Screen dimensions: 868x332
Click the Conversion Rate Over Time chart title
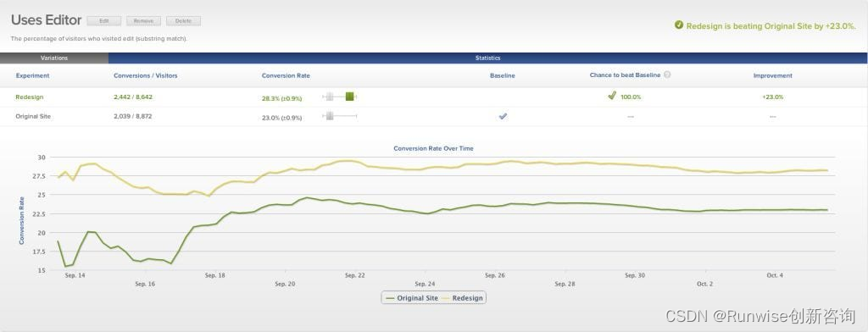click(x=433, y=148)
